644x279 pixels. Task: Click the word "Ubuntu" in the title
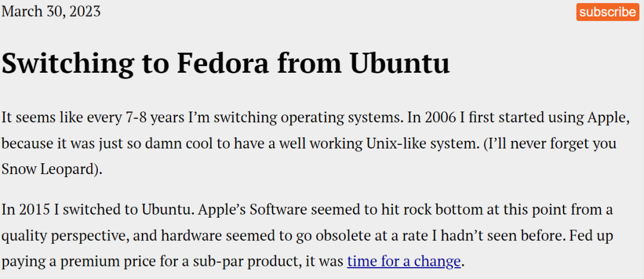[400, 64]
